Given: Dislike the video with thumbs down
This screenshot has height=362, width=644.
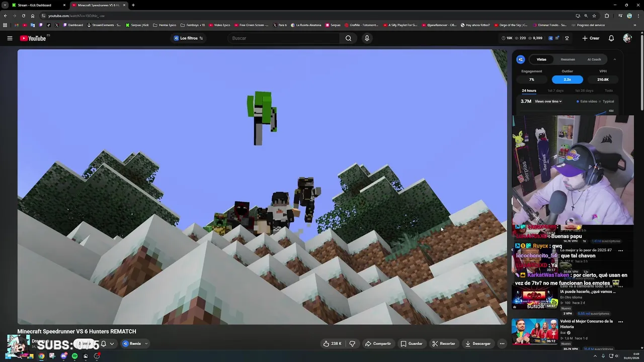Looking at the screenshot, I should click(352, 343).
